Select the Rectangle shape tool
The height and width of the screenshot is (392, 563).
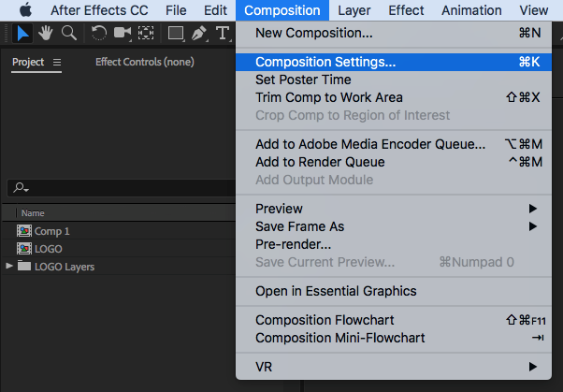[176, 34]
